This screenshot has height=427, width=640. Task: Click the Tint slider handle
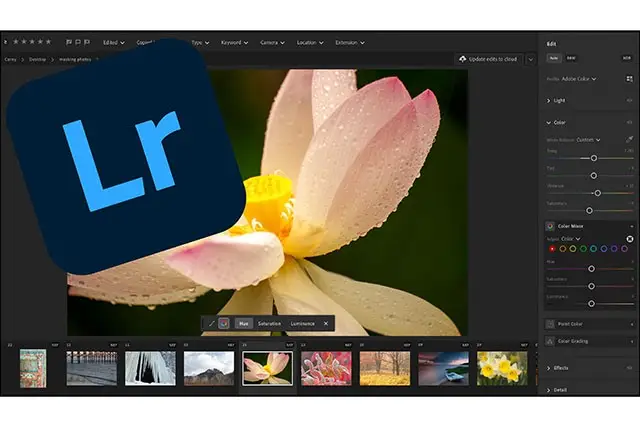coord(594,176)
